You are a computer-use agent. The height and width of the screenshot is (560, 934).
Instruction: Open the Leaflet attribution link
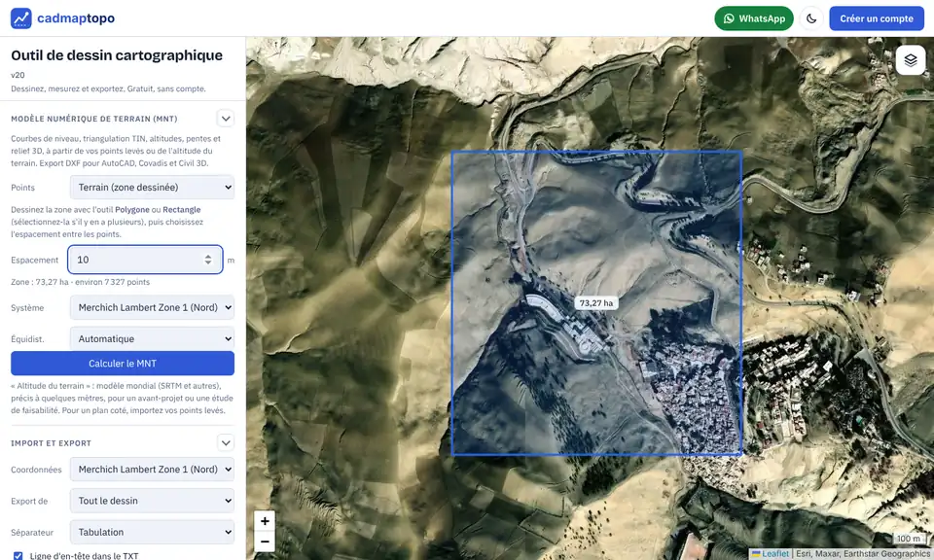775,554
